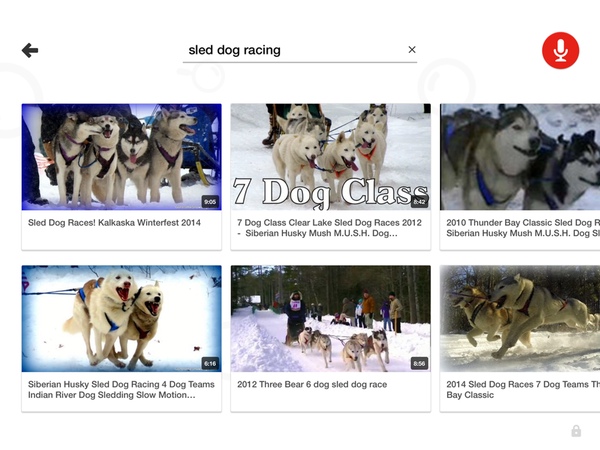Tap the lock icon in the bottom corner

[576, 431]
